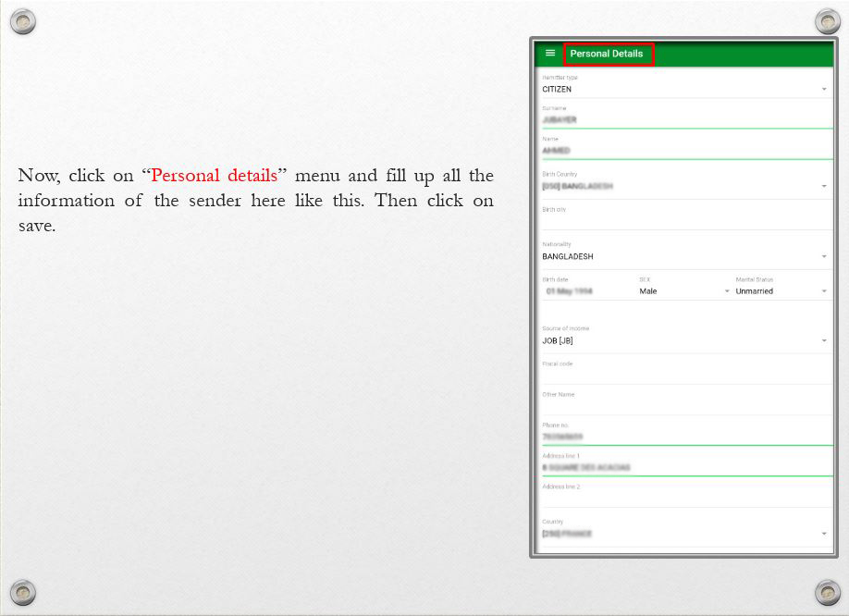Expand the Nationality dropdown showing BANGLADESH
849x616 pixels.
(683, 256)
